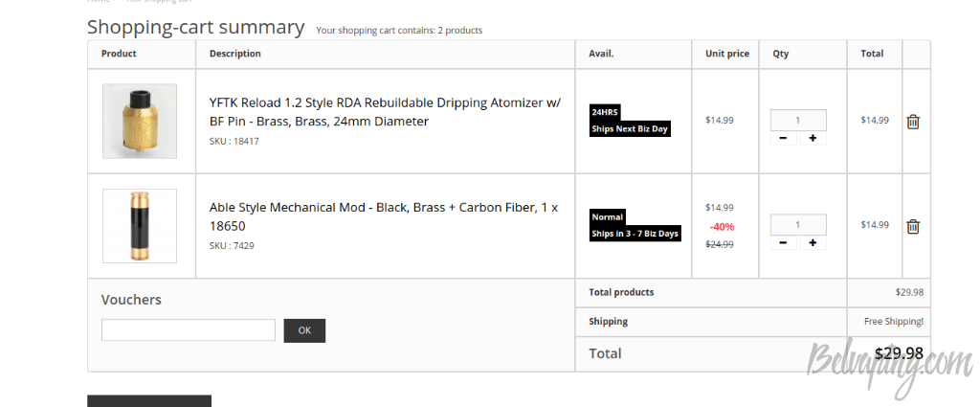Image resolution: width=980 pixels, height=407 pixels.
Task: Click the YFTK row total $14.99
Action: point(875,120)
